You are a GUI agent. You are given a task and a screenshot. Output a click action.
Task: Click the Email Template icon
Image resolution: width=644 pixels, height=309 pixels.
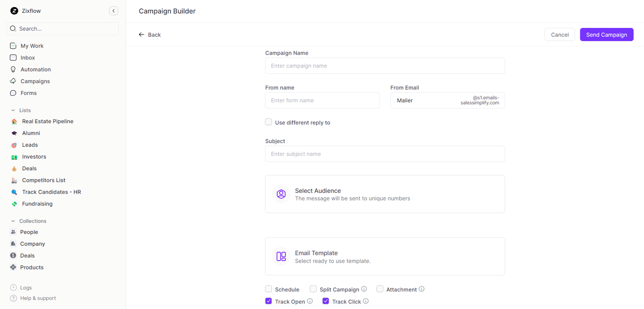(281, 256)
